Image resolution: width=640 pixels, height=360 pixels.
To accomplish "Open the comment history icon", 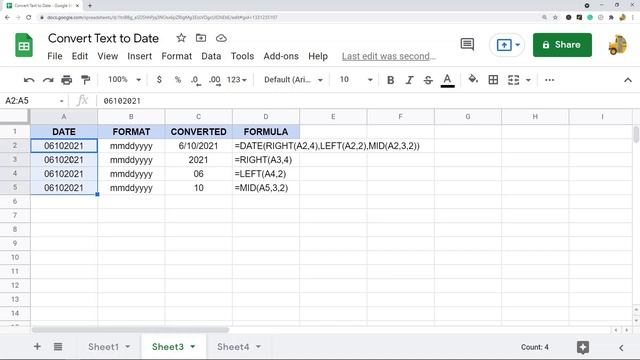I will point(467,44).
